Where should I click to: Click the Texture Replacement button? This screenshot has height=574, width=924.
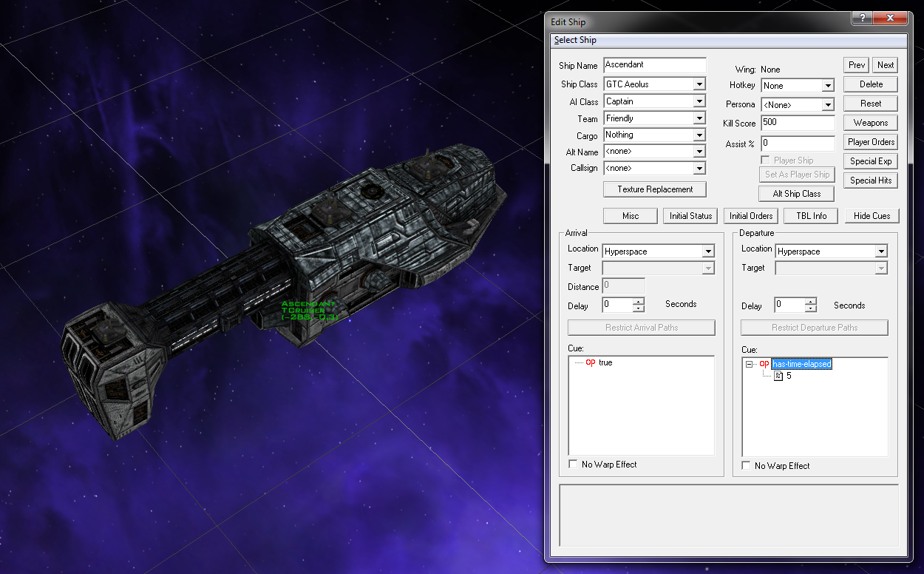tap(655, 189)
